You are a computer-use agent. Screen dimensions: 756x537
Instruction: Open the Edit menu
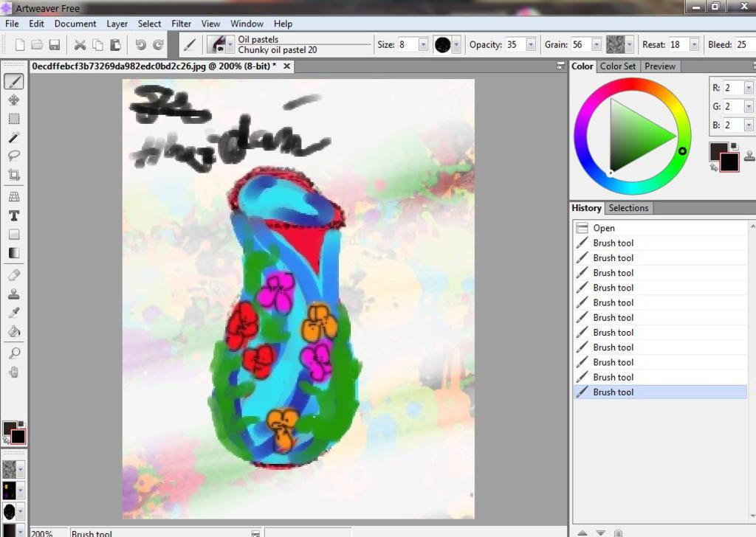click(x=36, y=24)
